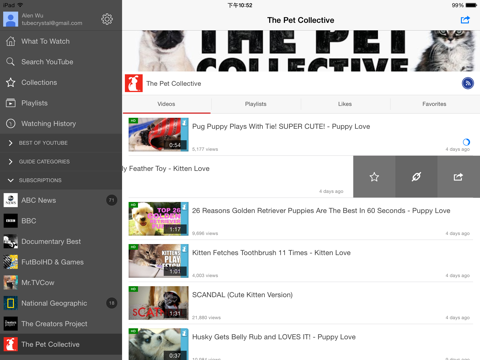Switch to the Likes tab
480x360 pixels.
[345, 104]
